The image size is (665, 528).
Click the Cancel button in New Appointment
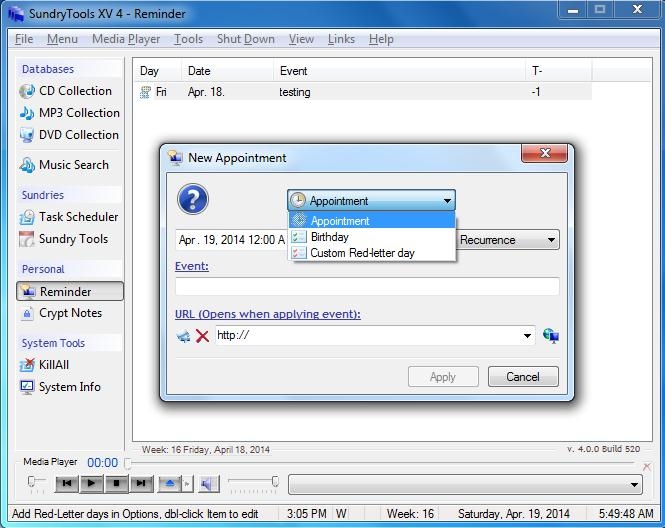click(x=522, y=377)
